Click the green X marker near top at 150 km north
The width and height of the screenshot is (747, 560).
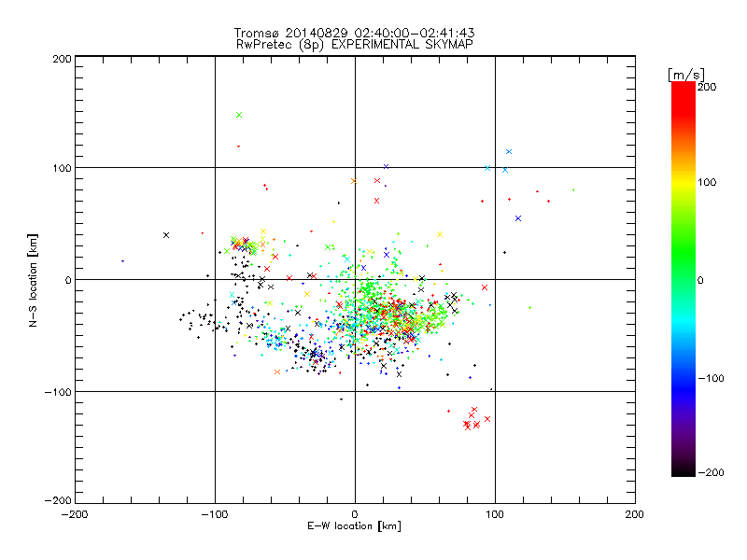pyautogui.click(x=239, y=115)
